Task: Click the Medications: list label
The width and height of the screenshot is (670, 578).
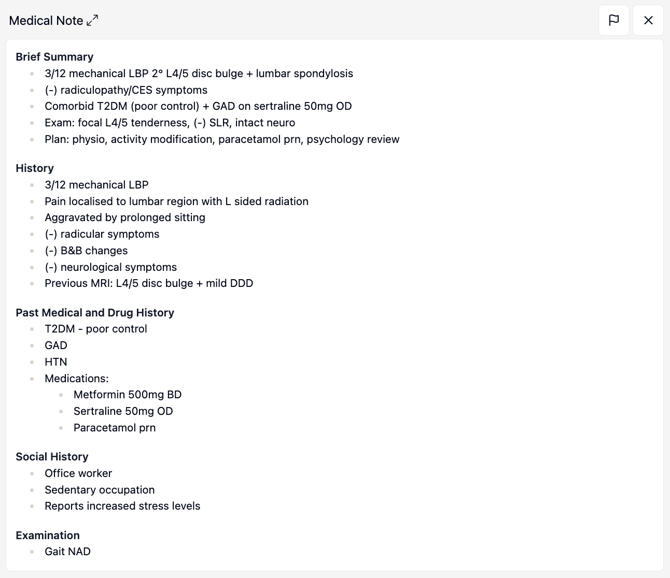Action: pyautogui.click(x=77, y=379)
